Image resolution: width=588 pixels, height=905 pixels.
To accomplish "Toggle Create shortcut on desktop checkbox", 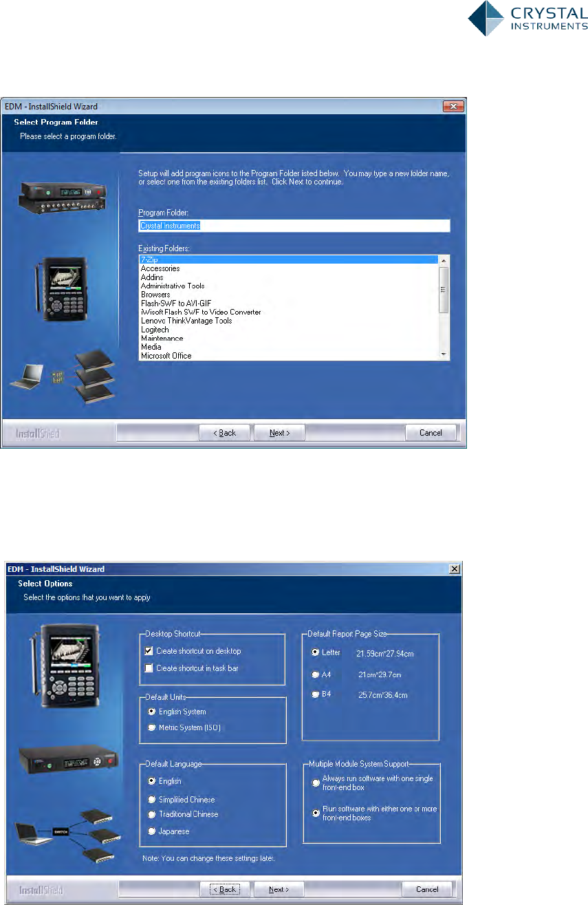I will point(149,650).
